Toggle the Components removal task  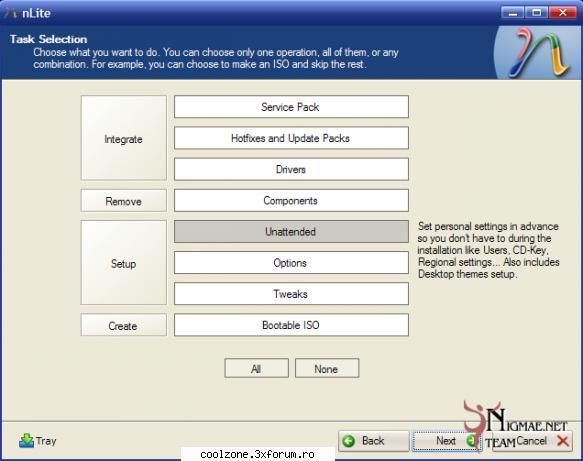(291, 201)
